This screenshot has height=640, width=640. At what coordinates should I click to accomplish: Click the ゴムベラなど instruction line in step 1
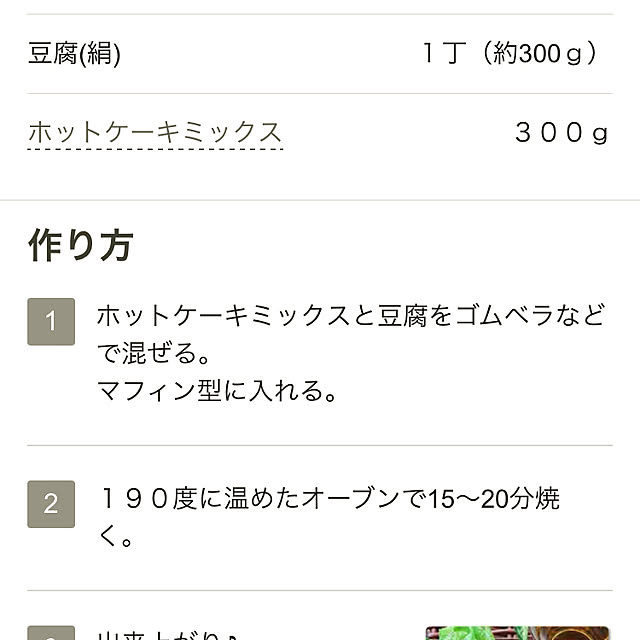tap(350, 317)
